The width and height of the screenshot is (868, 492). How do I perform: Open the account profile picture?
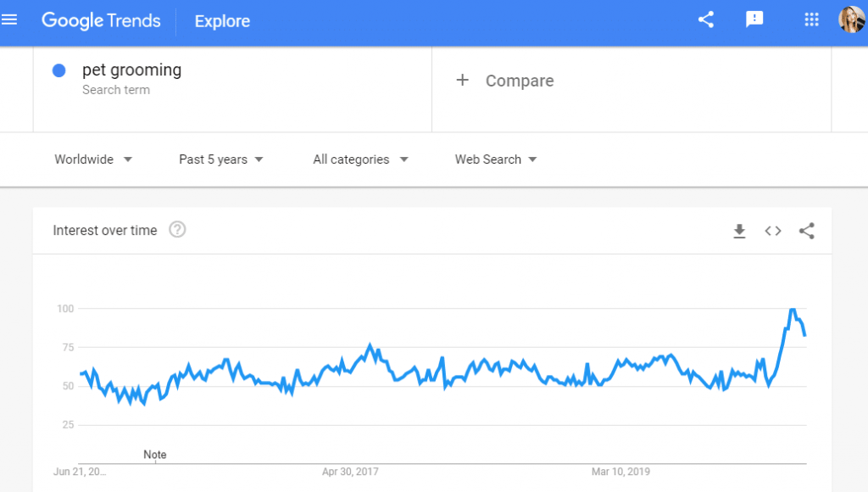851,20
